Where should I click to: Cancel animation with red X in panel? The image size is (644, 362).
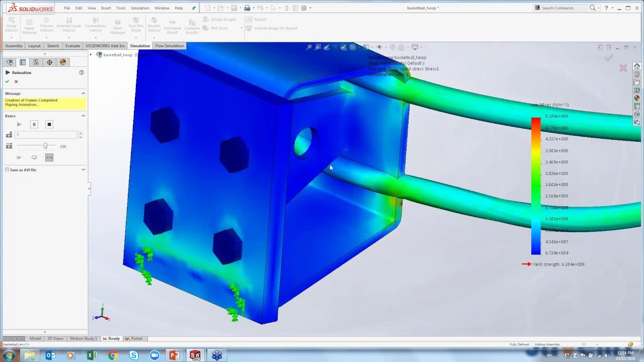tap(16, 81)
